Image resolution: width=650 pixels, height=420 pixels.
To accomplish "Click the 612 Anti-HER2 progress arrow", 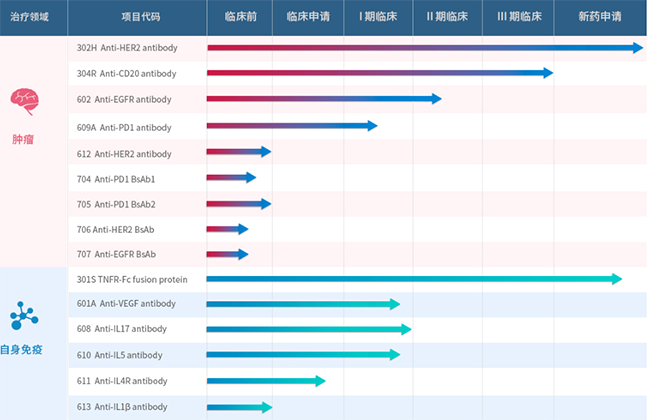I will pos(239,152).
